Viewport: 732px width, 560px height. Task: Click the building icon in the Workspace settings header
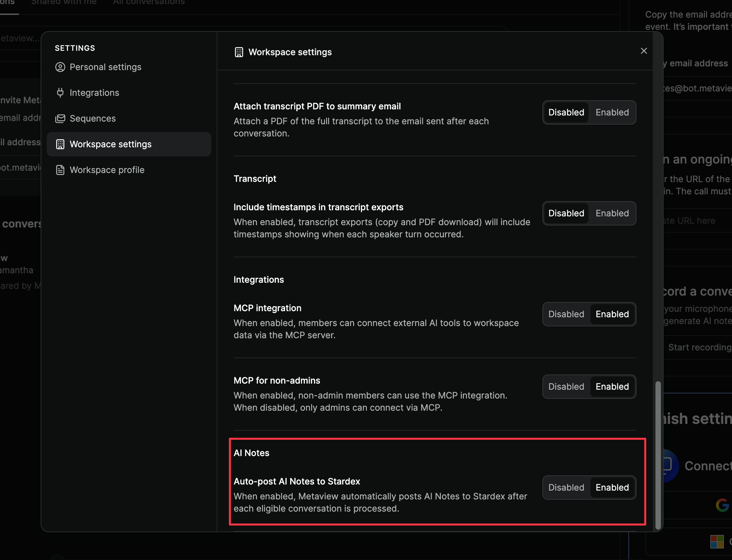239,52
